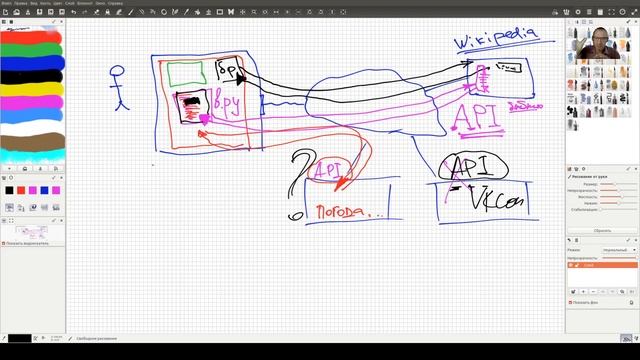Click the current black color in status bar
640x360 pixels.
[x=20, y=338]
